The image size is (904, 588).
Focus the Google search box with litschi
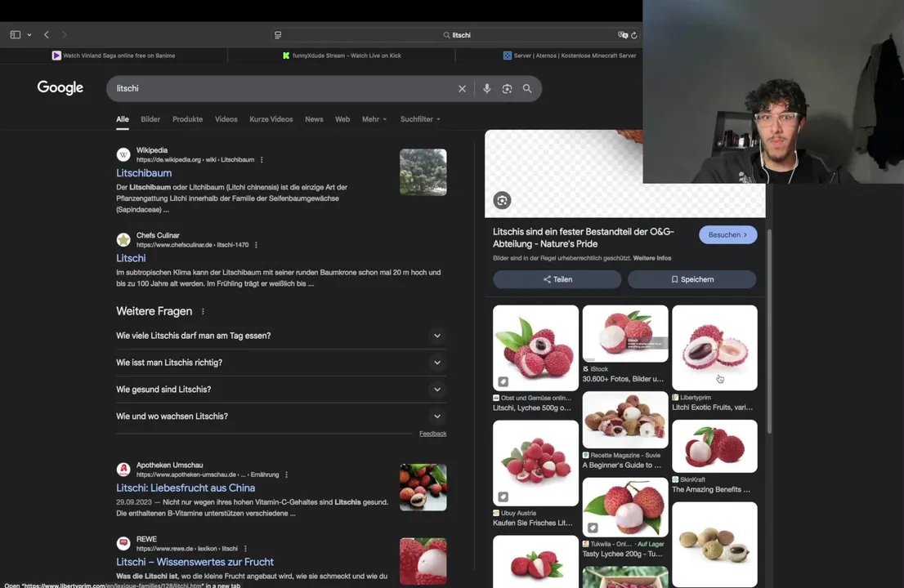tap(283, 89)
